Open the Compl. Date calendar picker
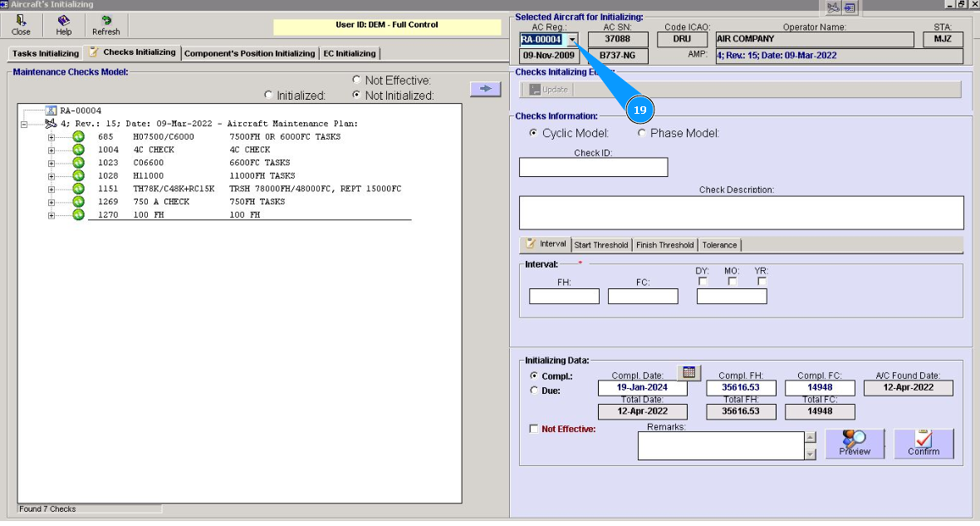Image resolution: width=980 pixels, height=526 pixels. [688, 372]
